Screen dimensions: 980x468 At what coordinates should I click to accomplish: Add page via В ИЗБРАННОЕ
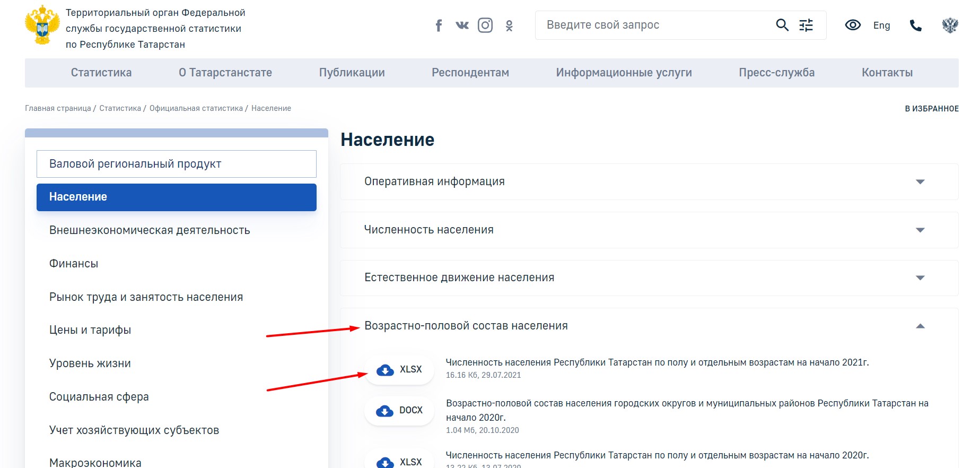pyautogui.click(x=932, y=109)
